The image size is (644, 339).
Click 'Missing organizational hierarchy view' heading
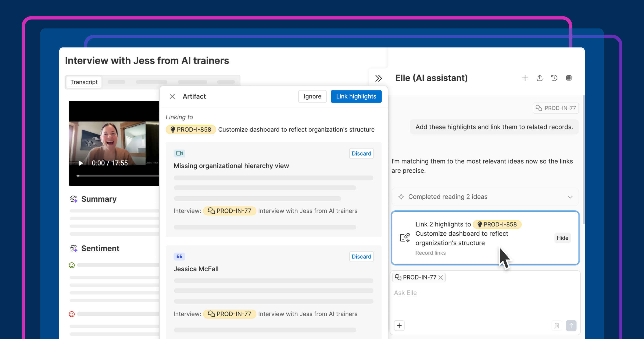pyautogui.click(x=231, y=166)
